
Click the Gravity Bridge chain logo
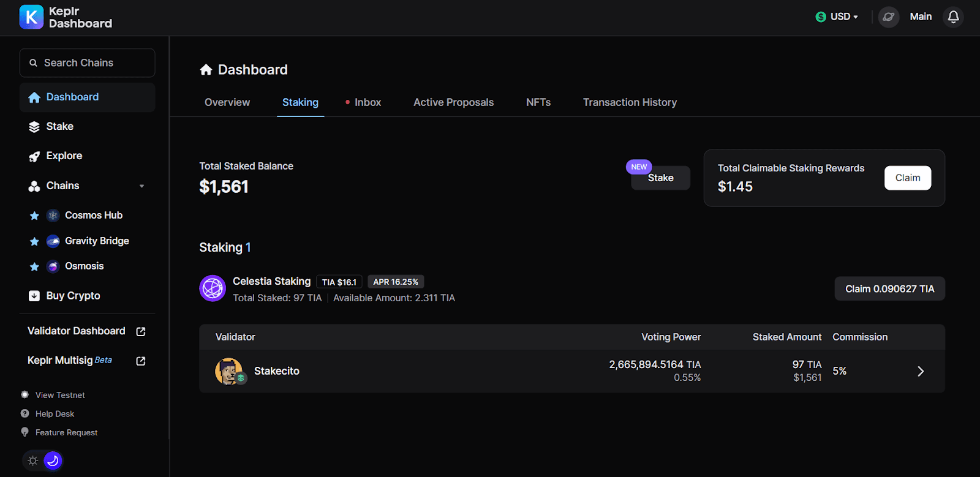[x=53, y=241]
